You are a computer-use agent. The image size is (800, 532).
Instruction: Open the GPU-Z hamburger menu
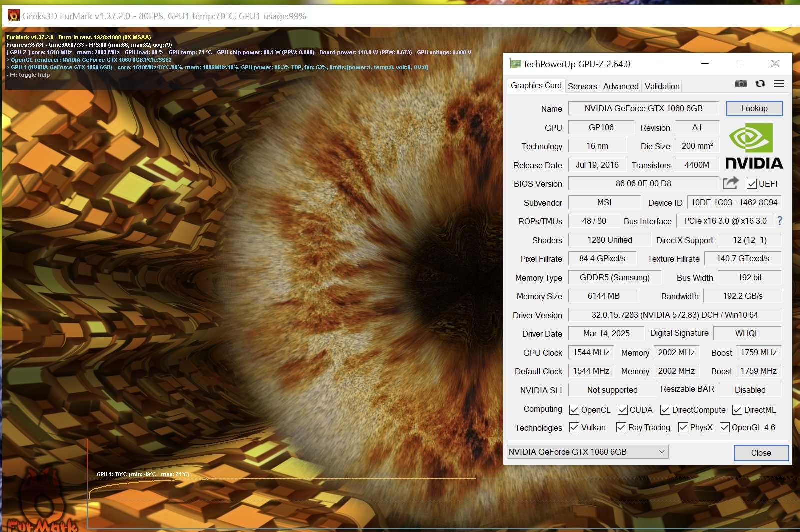coord(779,84)
